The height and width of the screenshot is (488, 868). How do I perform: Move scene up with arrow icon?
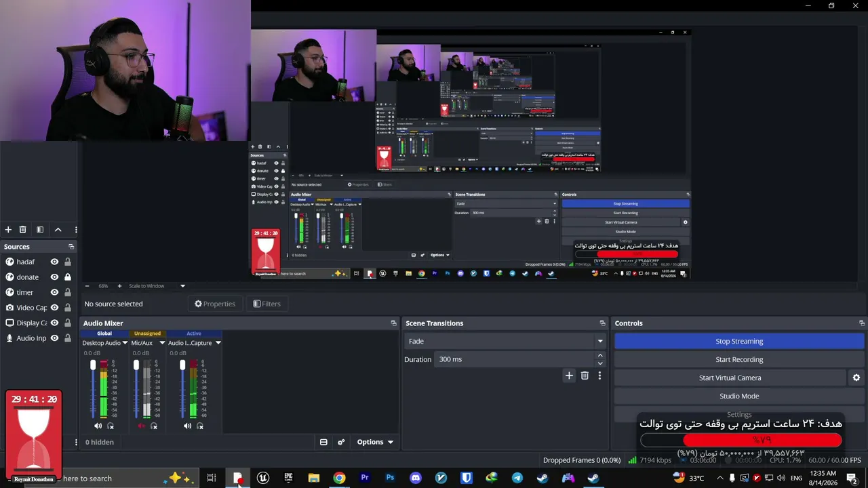pos(58,230)
